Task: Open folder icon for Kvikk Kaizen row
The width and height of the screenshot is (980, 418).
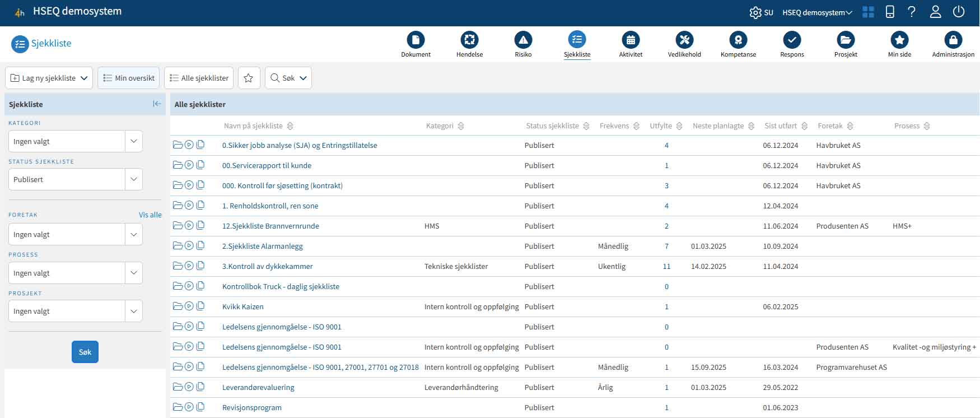Action: tap(178, 306)
